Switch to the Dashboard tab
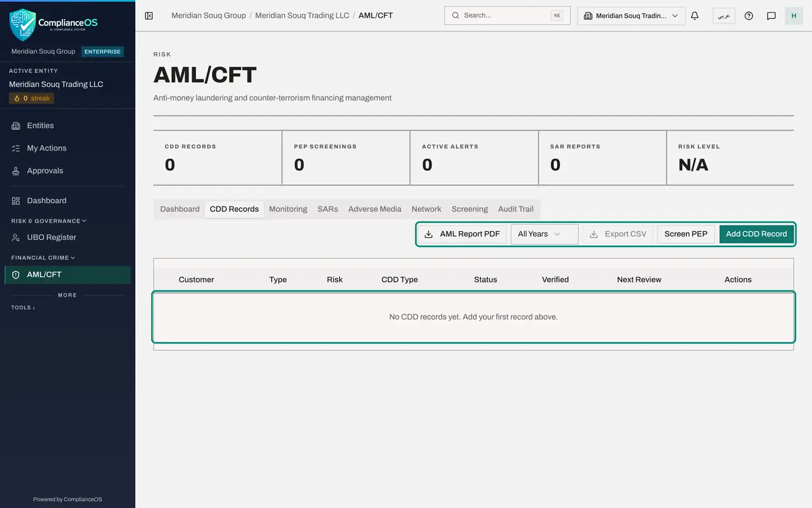This screenshot has height=508, width=812. click(180, 209)
